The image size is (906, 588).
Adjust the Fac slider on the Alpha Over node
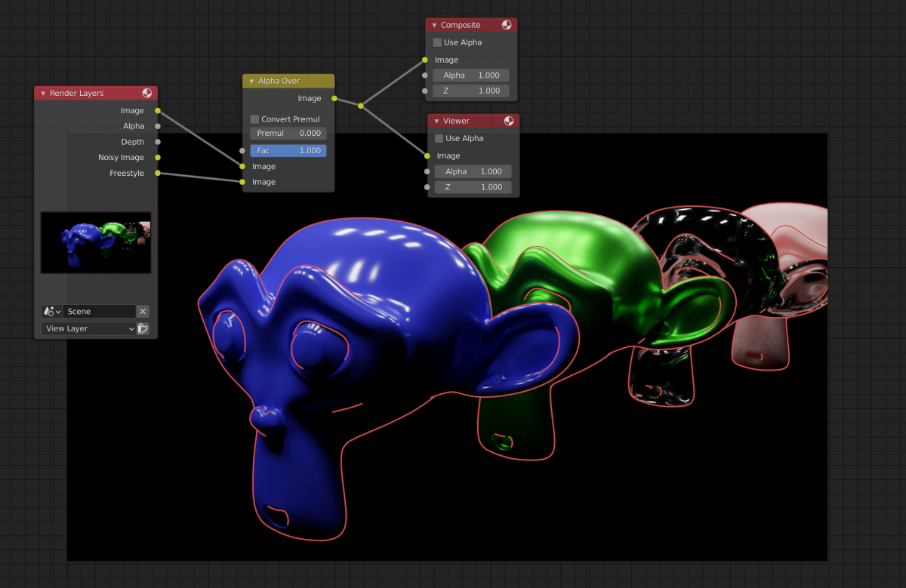tap(288, 150)
